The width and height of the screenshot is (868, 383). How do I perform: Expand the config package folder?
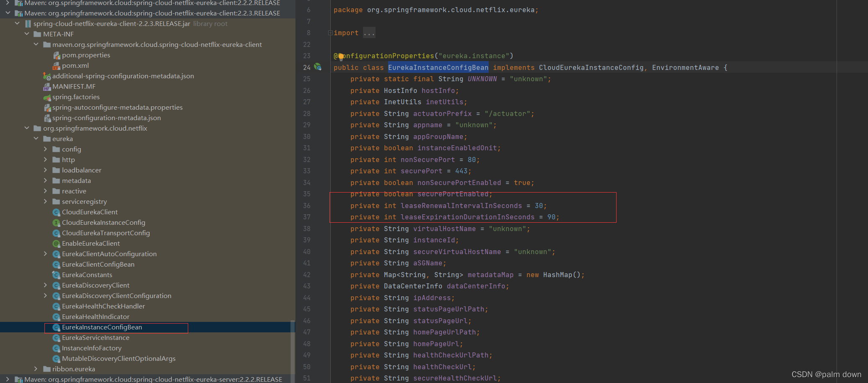coord(45,149)
